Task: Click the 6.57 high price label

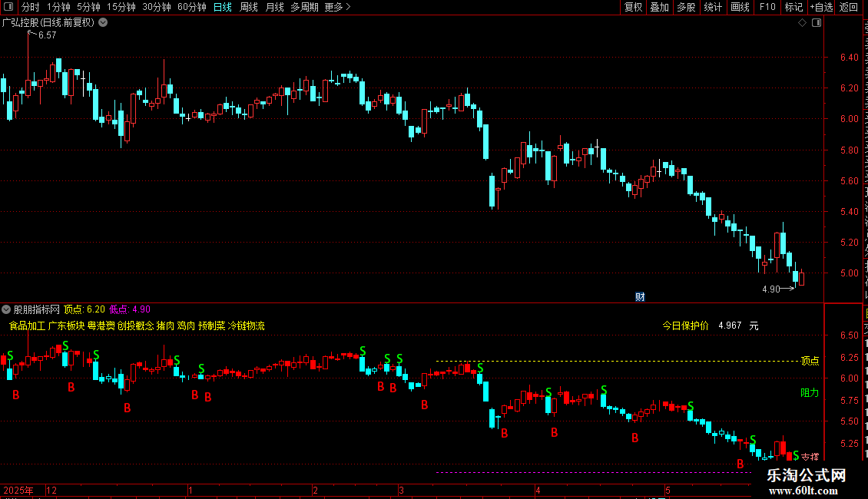Action: pyautogui.click(x=47, y=35)
